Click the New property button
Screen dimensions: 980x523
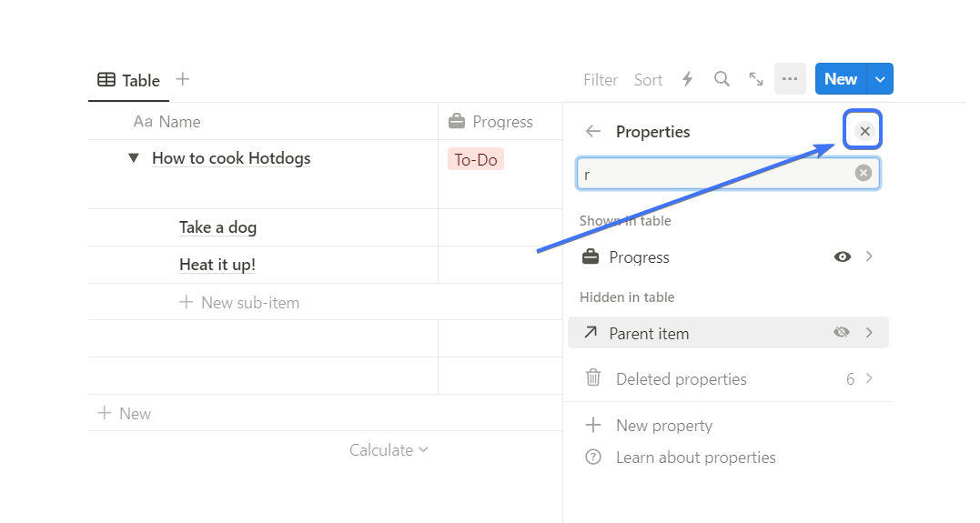coord(664,426)
